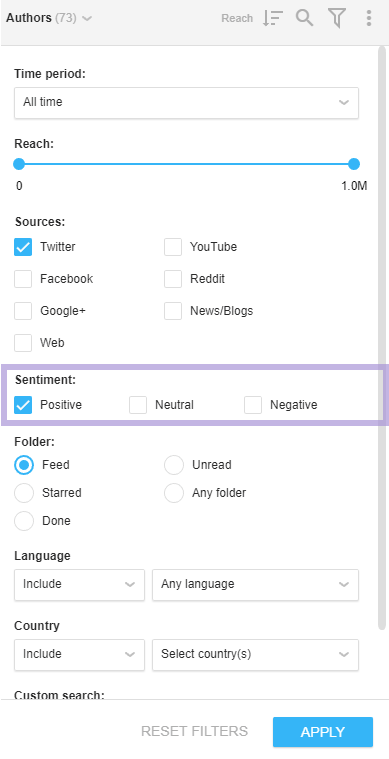Click the Reach slider maximum handle
389x759 pixels.
tap(354, 164)
